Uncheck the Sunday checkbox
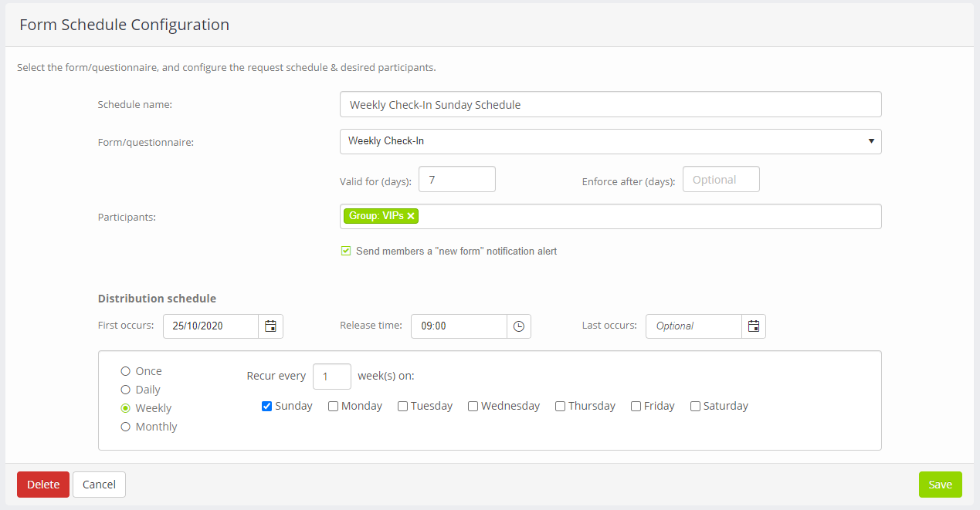This screenshot has width=980, height=510. pos(266,406)
